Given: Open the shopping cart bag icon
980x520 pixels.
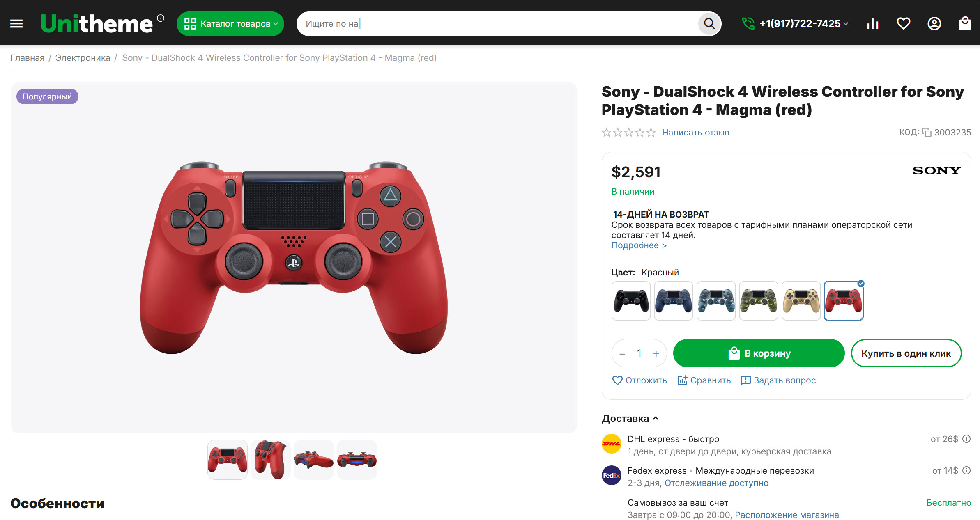Looking at the screenshot, I should pyautogui.click(x=965, y=24).
